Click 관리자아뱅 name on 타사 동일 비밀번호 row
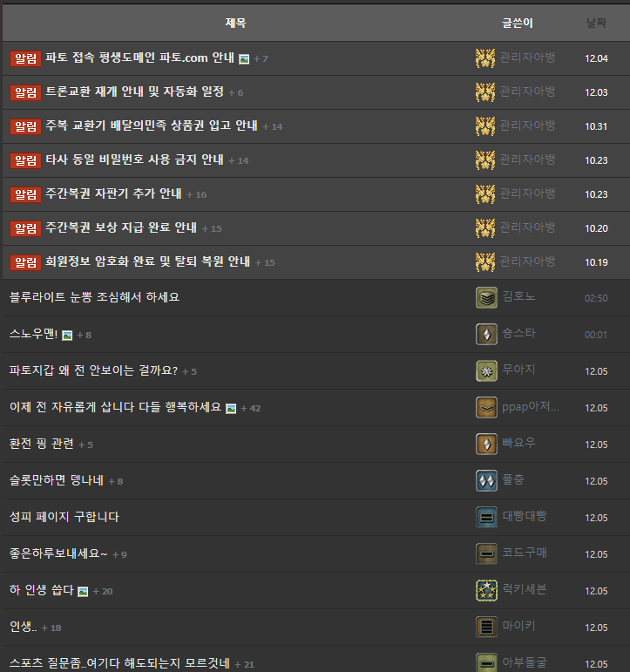This screenshot has width=630, height=672. [527, 160]
